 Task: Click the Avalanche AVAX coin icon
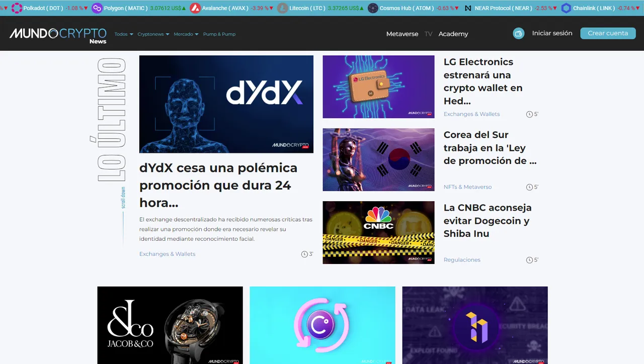click(x=194, y=8)
